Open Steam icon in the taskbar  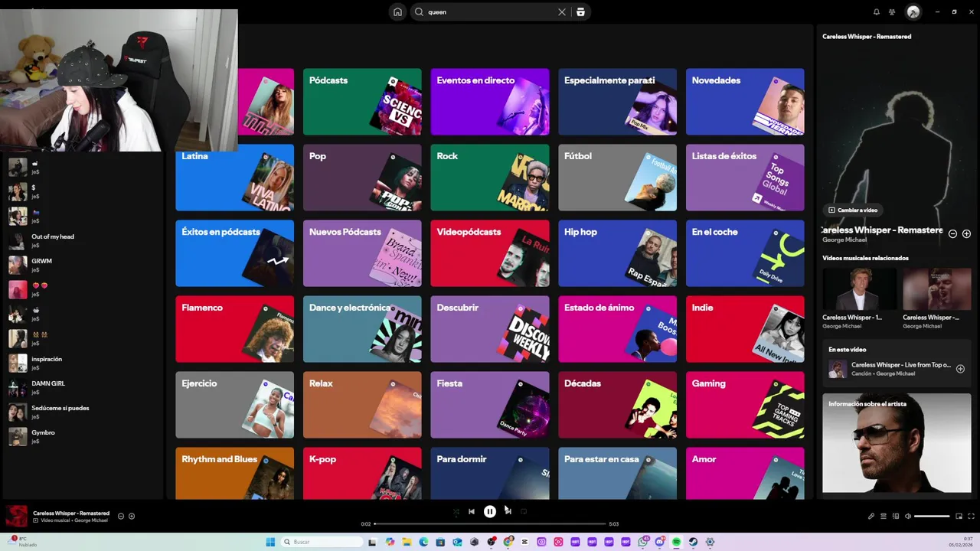tap(693, 542)
